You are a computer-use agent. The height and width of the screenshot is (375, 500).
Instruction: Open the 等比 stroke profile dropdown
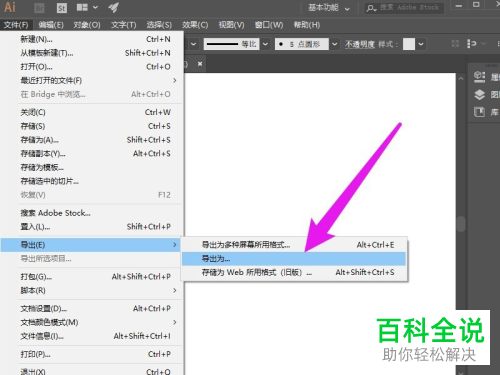[265, 44]
